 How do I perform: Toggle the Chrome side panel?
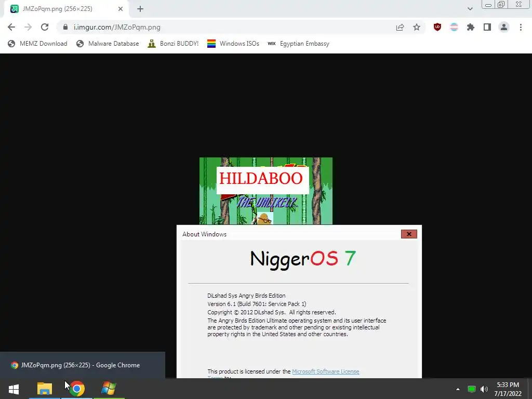(x=487, y=27)
